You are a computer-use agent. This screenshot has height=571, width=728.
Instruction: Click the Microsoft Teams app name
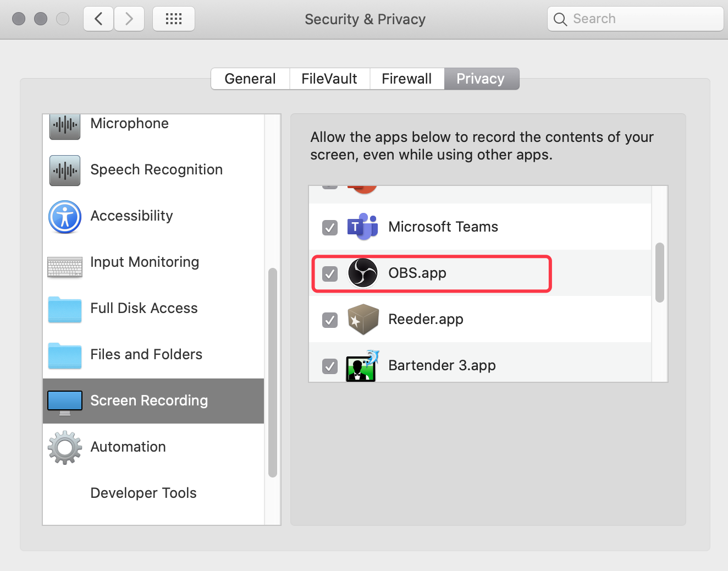click(443, 227)
